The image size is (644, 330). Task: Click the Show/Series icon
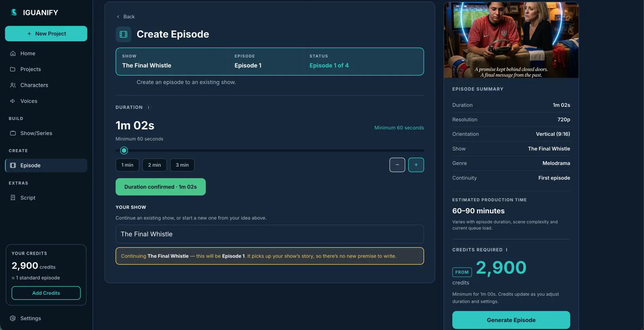click(13, 133)
